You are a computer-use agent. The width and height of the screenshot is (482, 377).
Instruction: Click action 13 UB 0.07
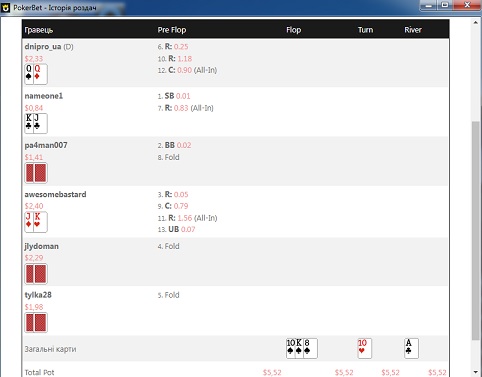[x=176, y=229]
